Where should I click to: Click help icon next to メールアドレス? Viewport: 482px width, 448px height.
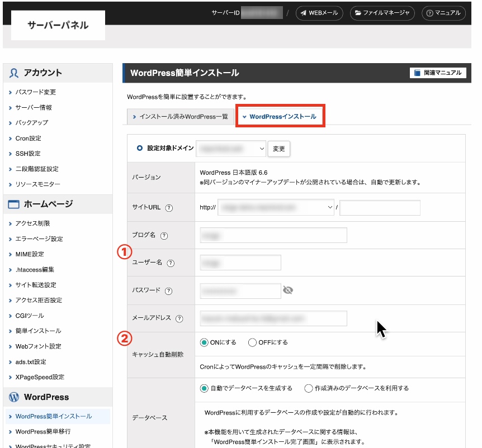click(179, 319)
